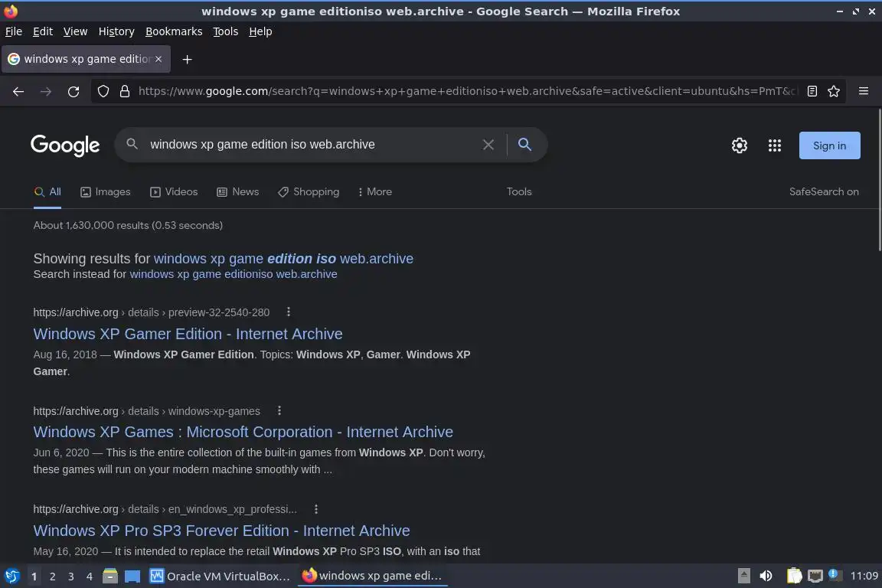Select the Firefox window in taskbar
Screen dimensions: 882x588
[x=372, y=576]
